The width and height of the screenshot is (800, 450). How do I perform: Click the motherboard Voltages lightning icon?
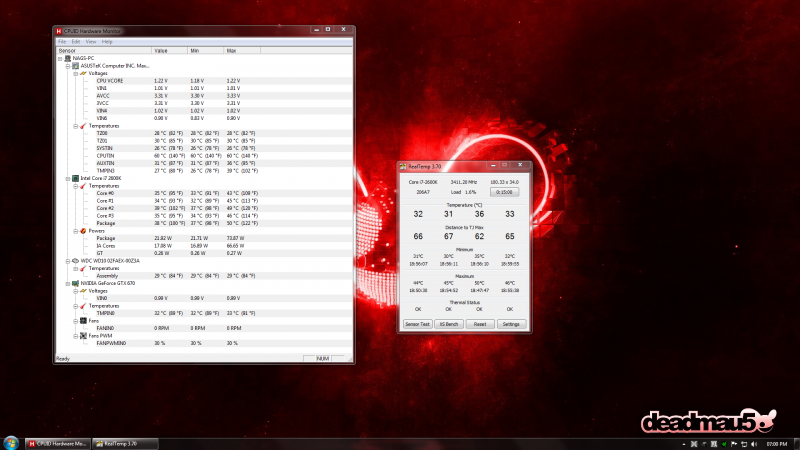coord(83,73)
